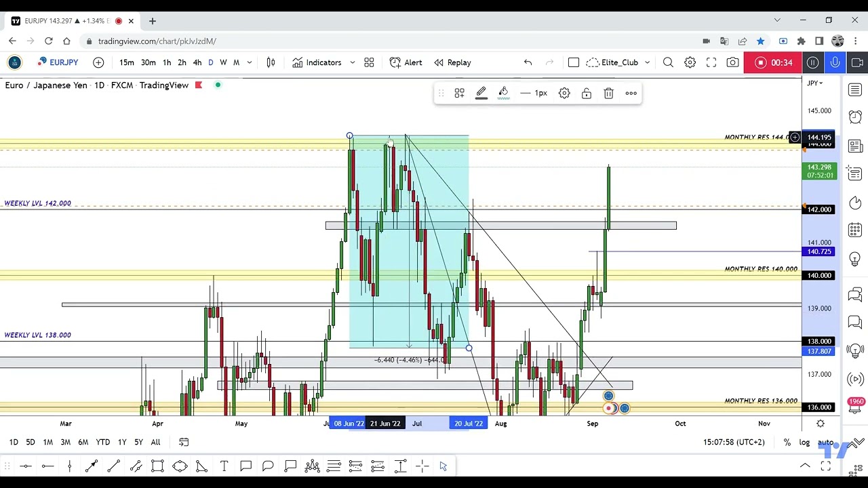868x488 pixels.
Task: Select the 1h timeframe
Action: pos(167,62)
